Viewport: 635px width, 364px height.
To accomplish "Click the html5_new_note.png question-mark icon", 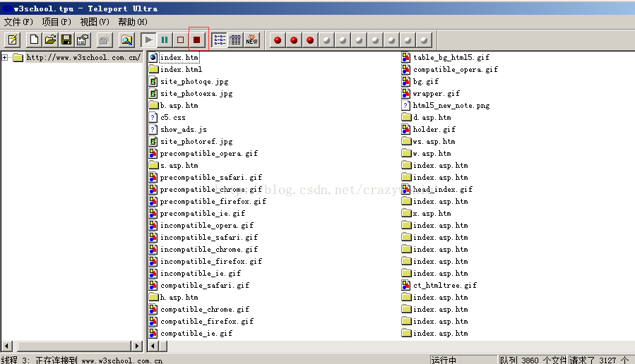I will [x=405, y=105].
